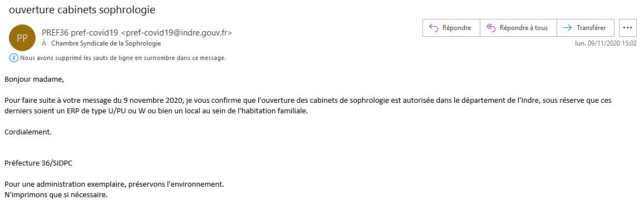Viewport: 644px width, 215px height.
Task: Click sender name PREF36 pref-covid19
Action: 80,33
